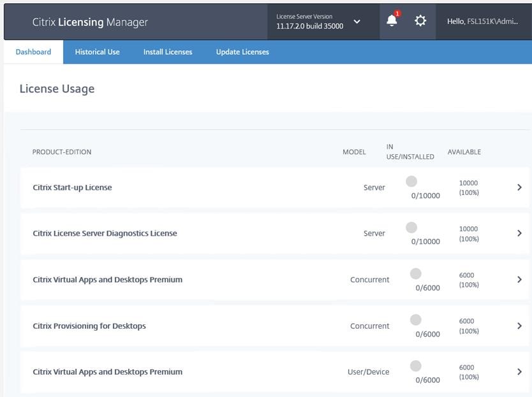532x397 pixels.
Task: Expand Citrix Provisioning for Desktops row arrow
Action: [519, 326]
